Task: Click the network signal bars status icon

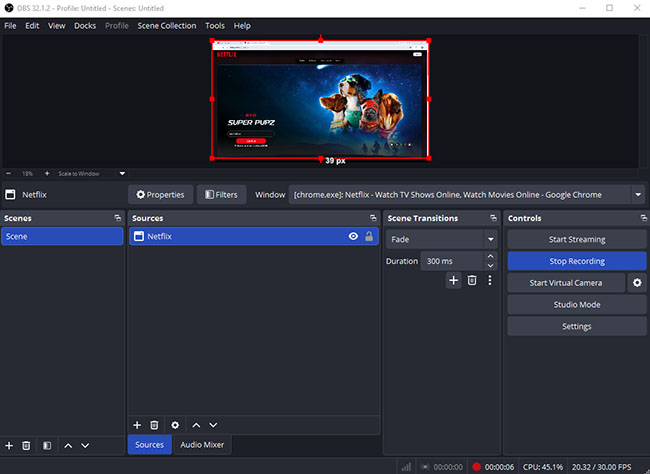Action: [407, 467]
